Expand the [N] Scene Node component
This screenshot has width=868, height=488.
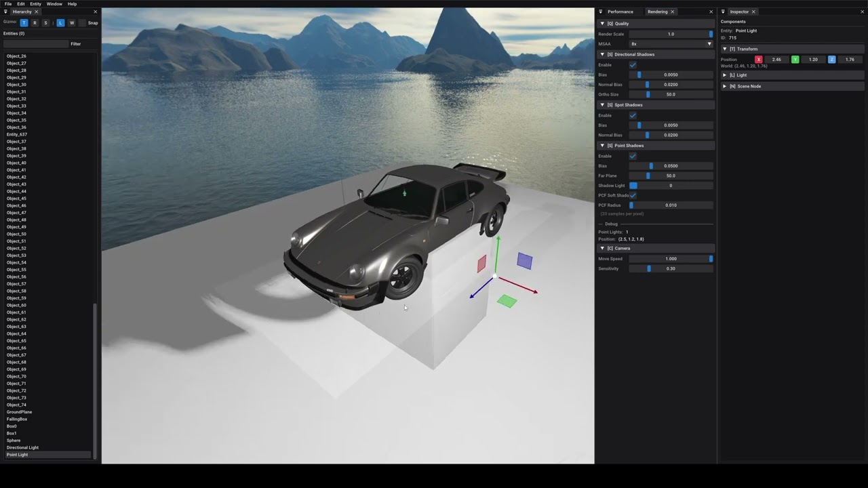792,86
